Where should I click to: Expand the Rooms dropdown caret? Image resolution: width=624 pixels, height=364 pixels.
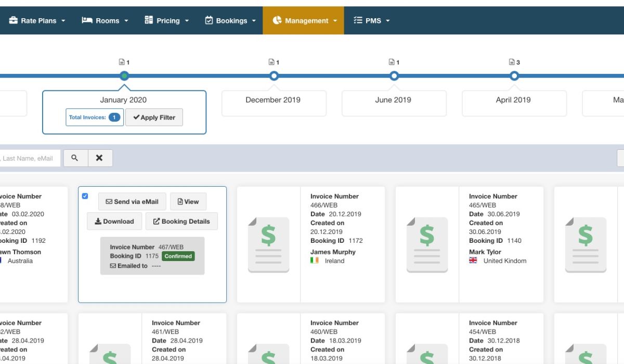126,21
